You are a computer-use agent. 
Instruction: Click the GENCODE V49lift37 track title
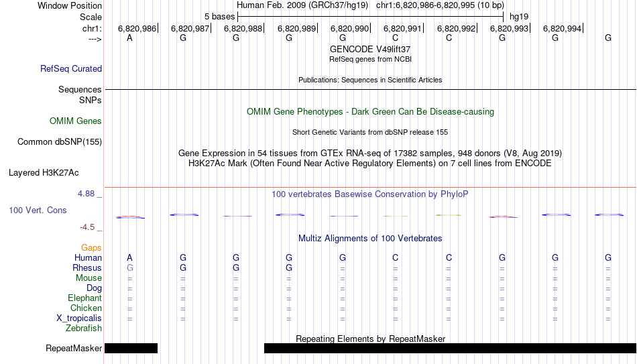[370, 49]
